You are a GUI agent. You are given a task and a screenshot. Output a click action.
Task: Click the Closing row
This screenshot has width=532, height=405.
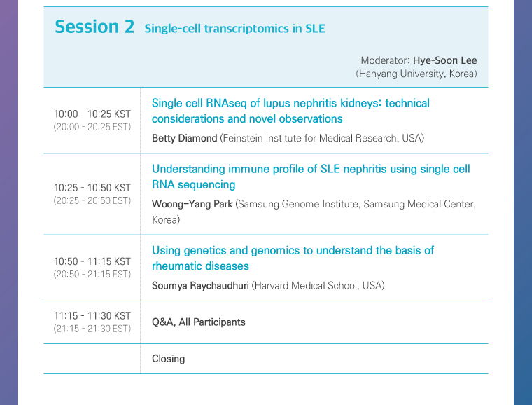pyautogui.click(x=266, y=359)
